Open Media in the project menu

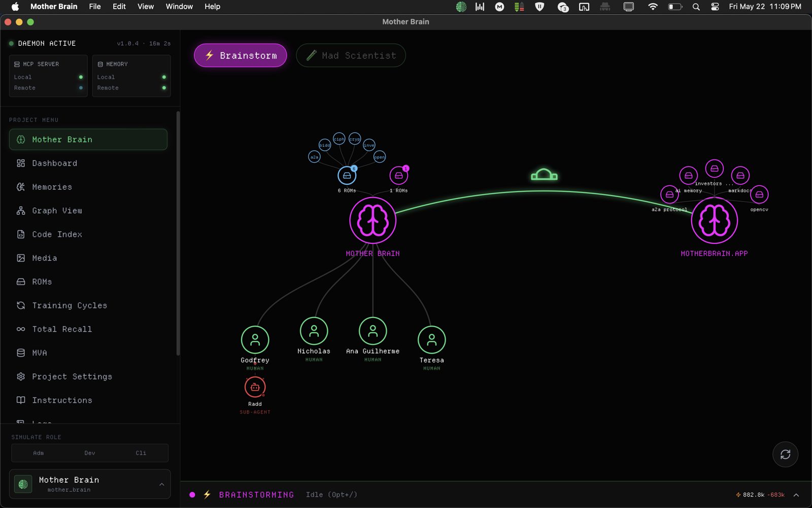88,258
